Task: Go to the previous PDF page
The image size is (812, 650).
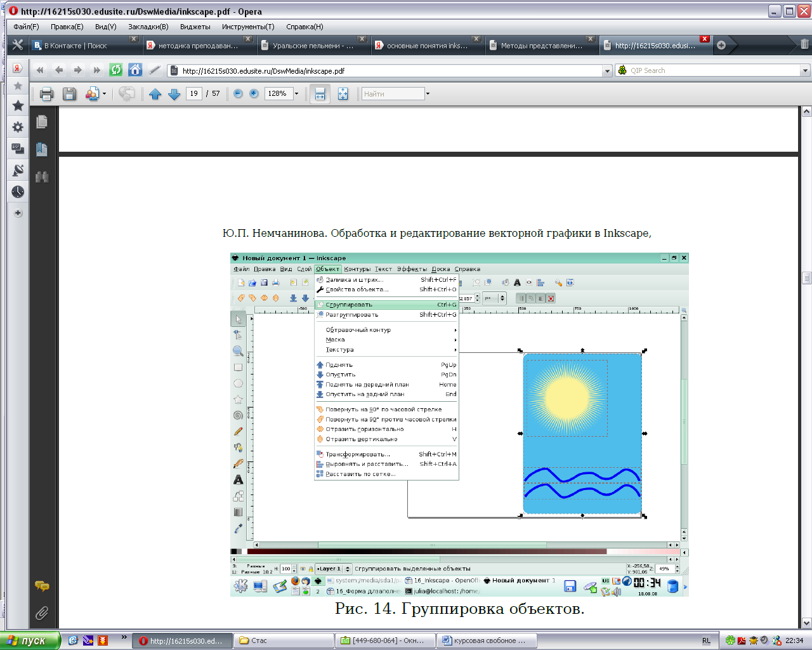Action: point(155,94)
